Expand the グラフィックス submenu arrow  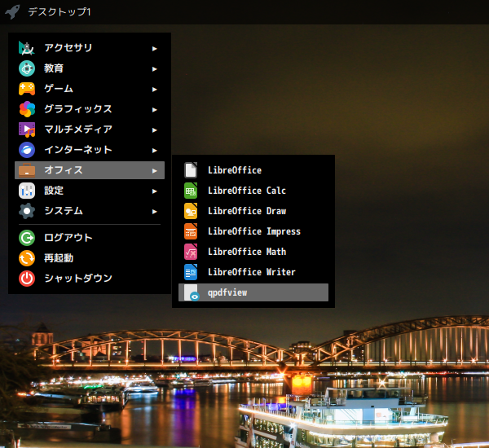tap(154, 110)
